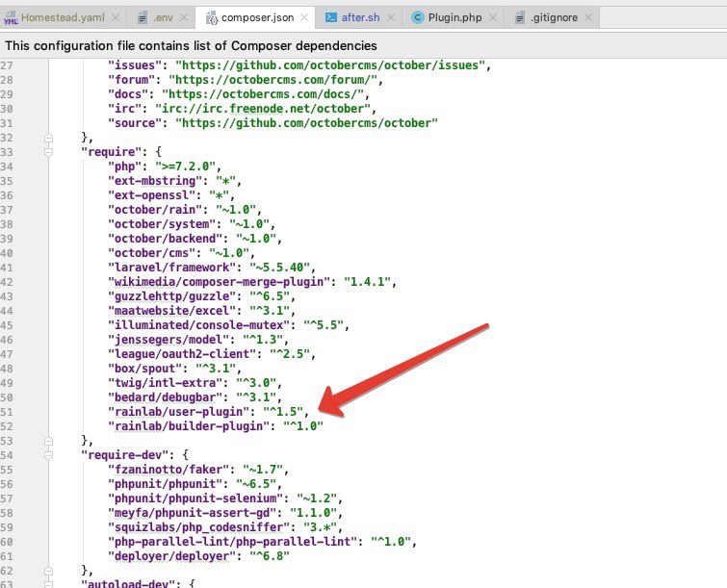Click the github issues URL string
Screen dimensions: 727x588
(x=329, y=65)
